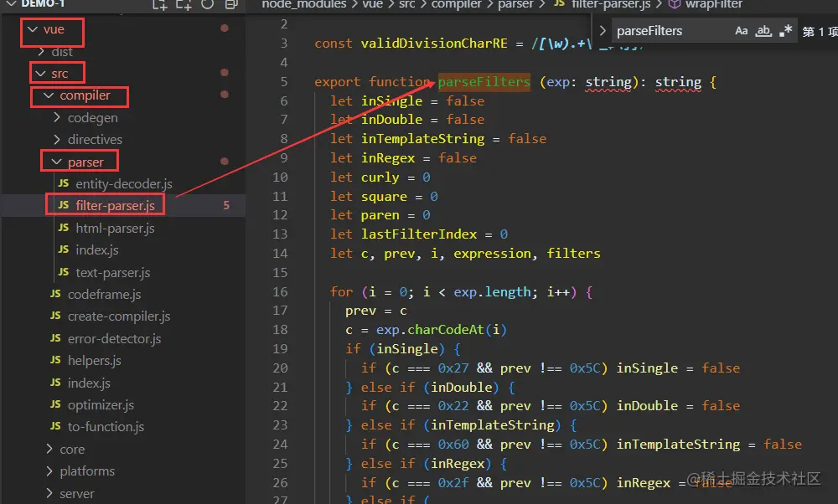Click 'exp.length' in the for loop

pos(492,292)
